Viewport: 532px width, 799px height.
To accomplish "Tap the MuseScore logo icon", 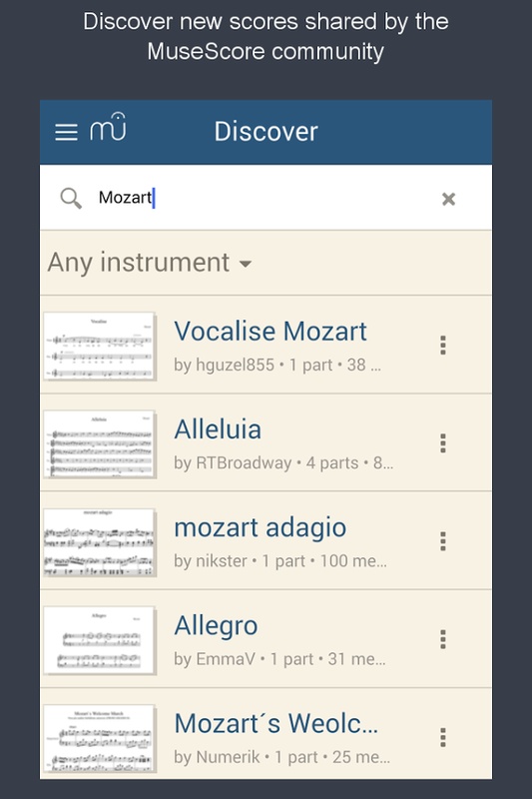I will 108,127.
